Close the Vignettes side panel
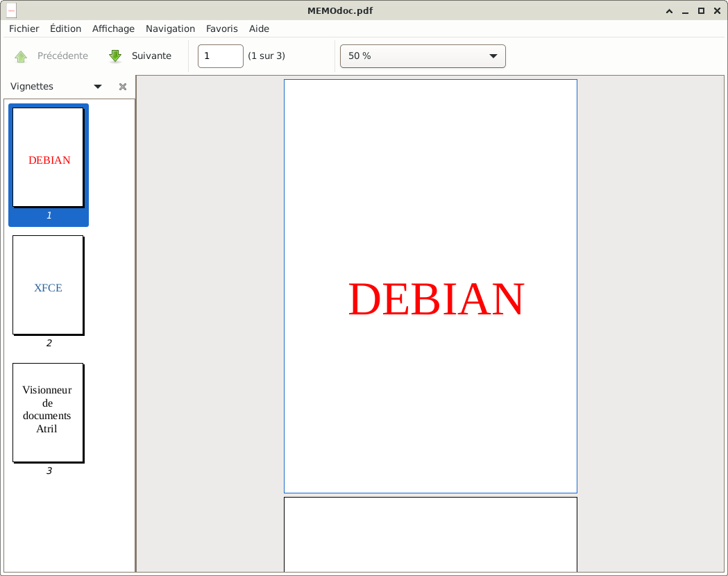 click(x=123, y=87)
